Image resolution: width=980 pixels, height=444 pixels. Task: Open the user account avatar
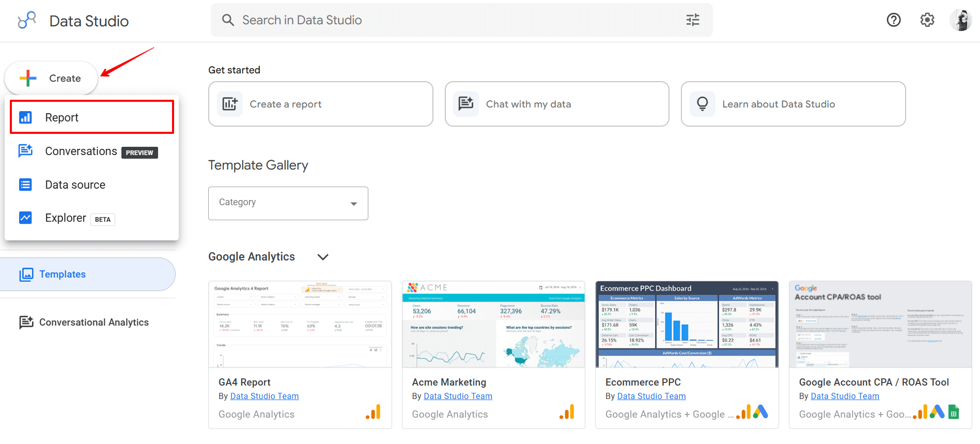(961, 20)
